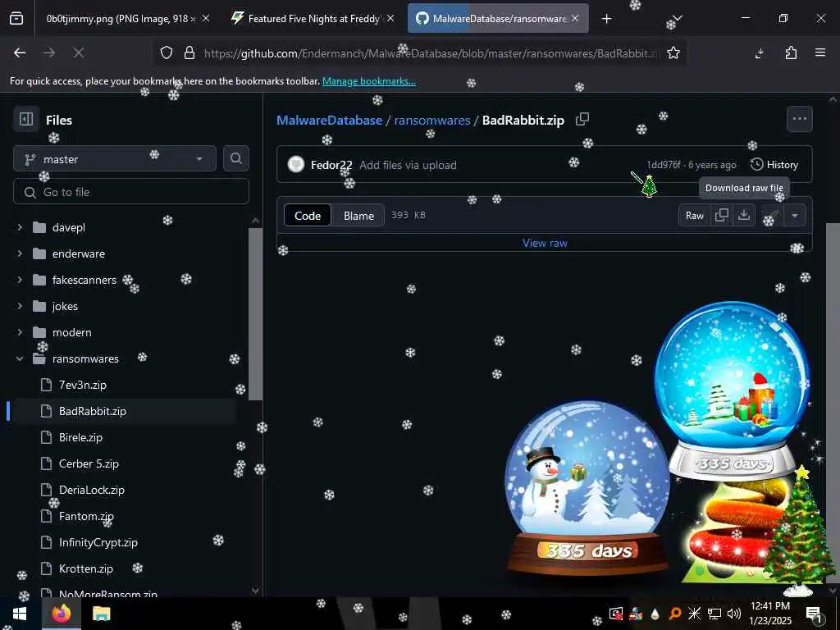Viewport: 840px width, 630px height.
Task: Open the Add files via upload commit message
Action: pyautogui.click(x=408, y=165)
